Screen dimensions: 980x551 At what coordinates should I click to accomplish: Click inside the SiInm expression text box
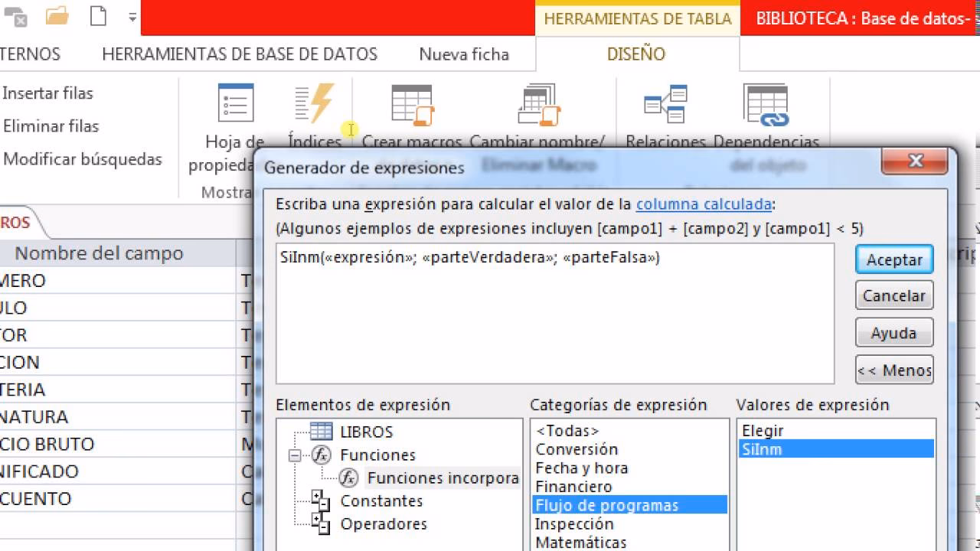pos(555,314)
